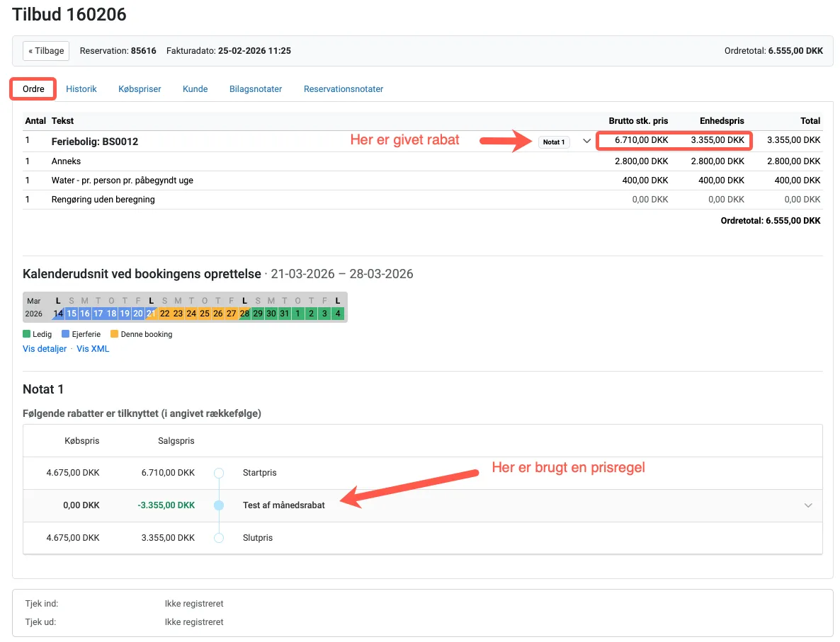Select calendar day 31 in March
This screenshot has height=642, width=840.
pyautogui.click(x=285, y=314)
